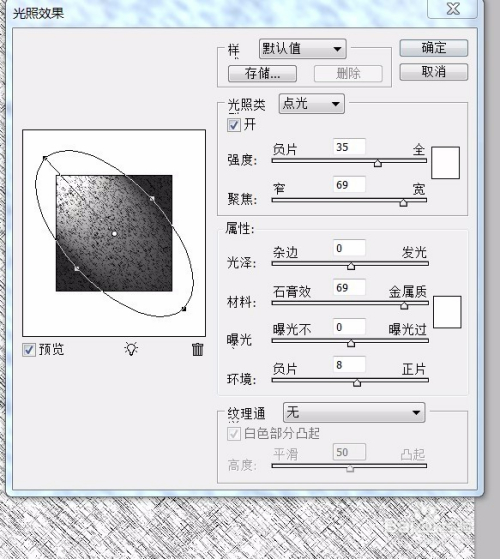Click the 正片 slider end label

tap(414, 369)
